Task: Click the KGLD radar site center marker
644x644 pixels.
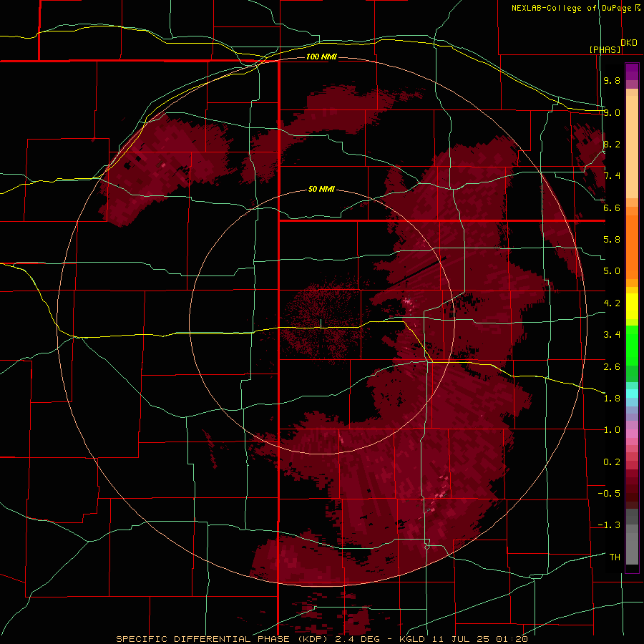Action: [x=321, y=323]
